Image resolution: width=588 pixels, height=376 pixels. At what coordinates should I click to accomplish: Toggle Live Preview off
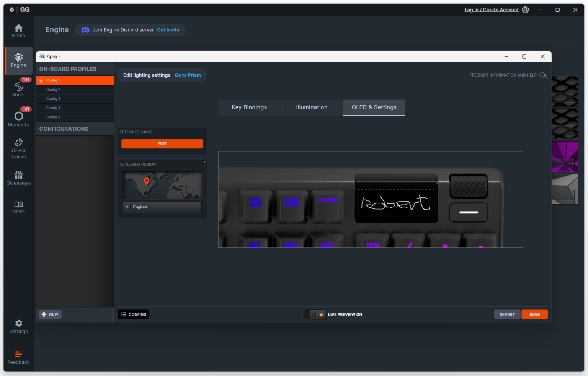(x=314, y=314)
